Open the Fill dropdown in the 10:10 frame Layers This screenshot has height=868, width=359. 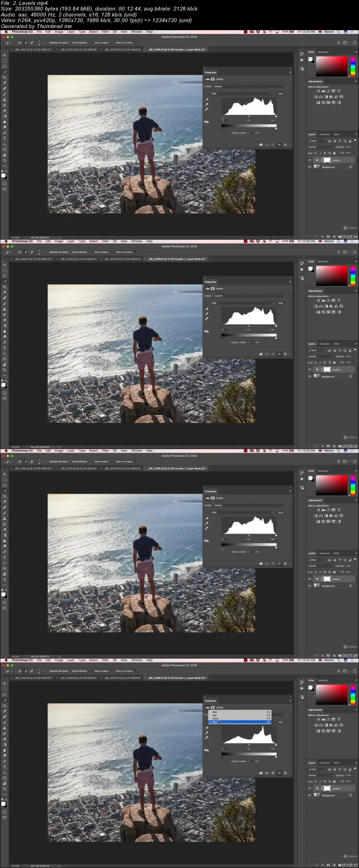(354, 781)
